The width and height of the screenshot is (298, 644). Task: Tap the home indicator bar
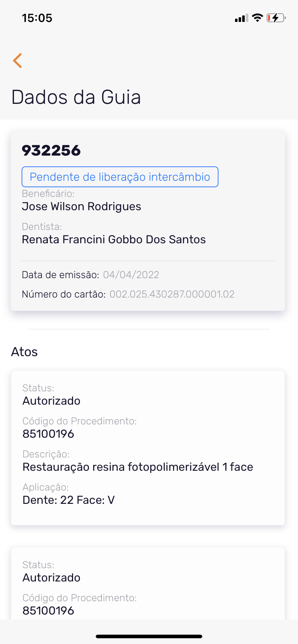[149, 636]
